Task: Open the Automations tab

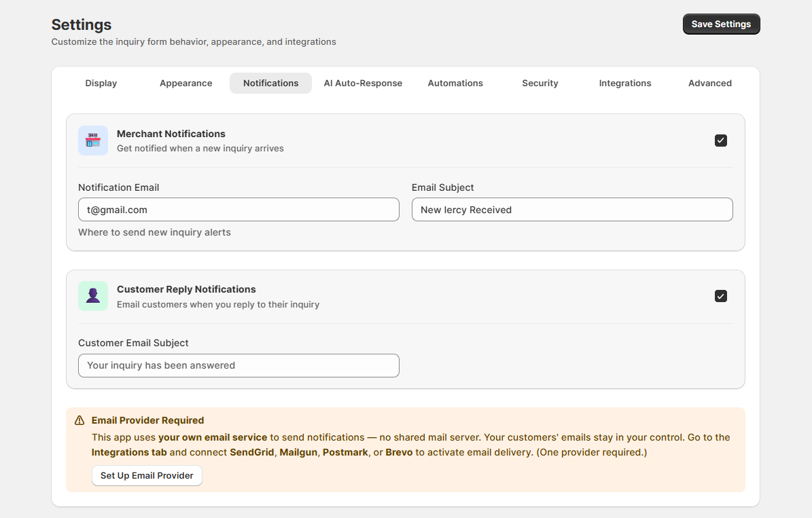Action: tap(455, 83)
